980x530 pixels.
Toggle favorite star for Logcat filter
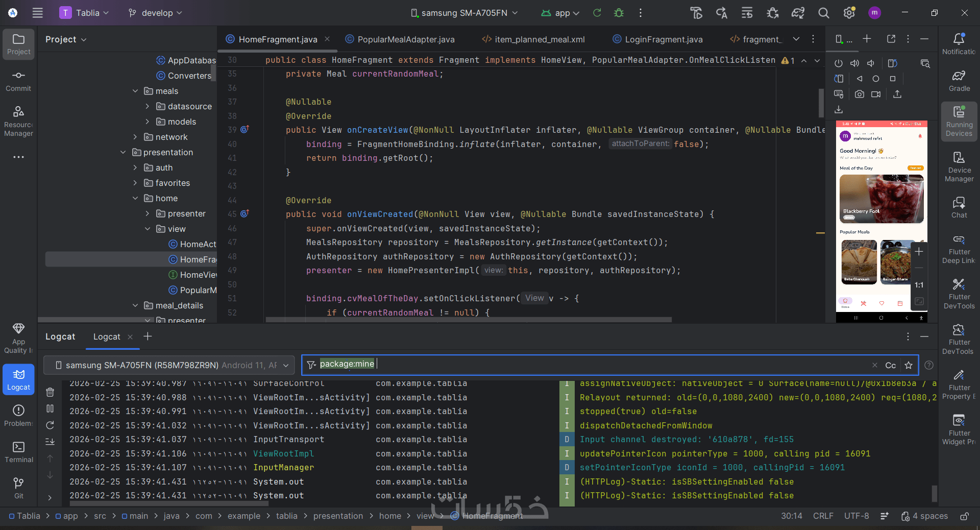coord(909,365)
